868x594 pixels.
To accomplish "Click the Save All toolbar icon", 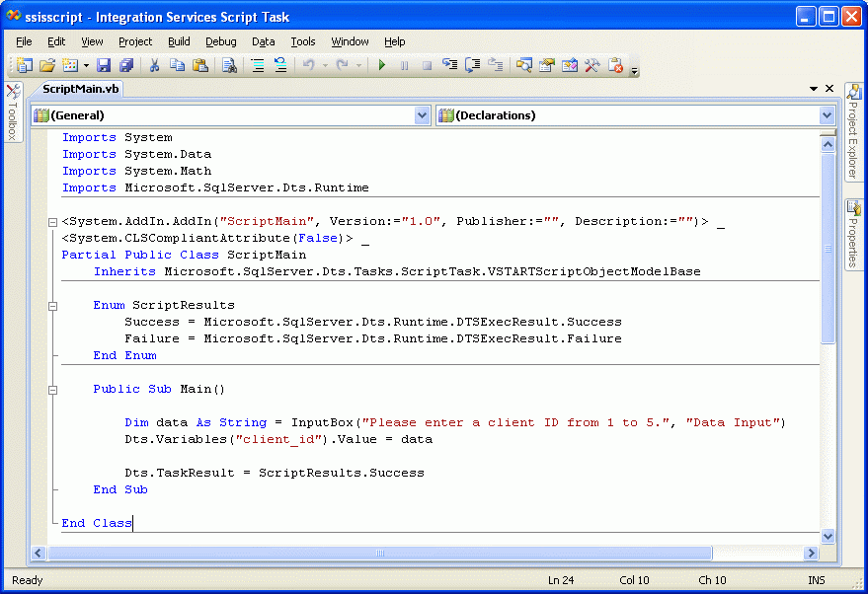I will (x=125, y=66).
